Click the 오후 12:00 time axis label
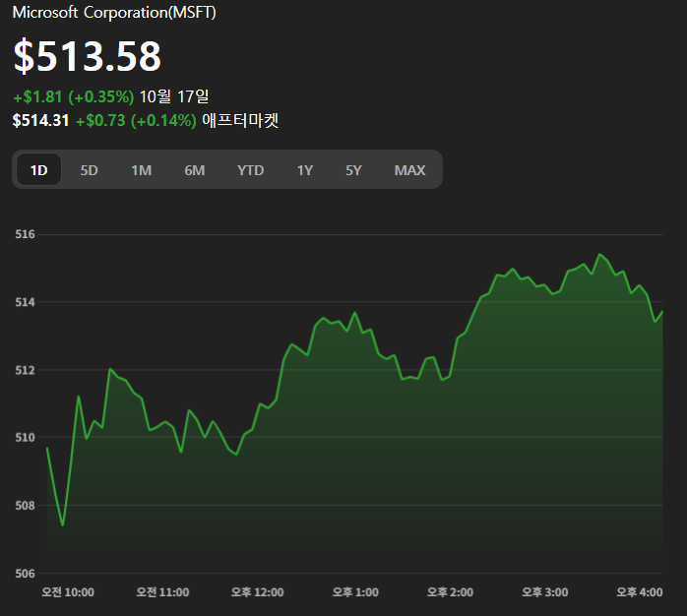The width and height of the screenshot is (687, 616). [257, 592]
